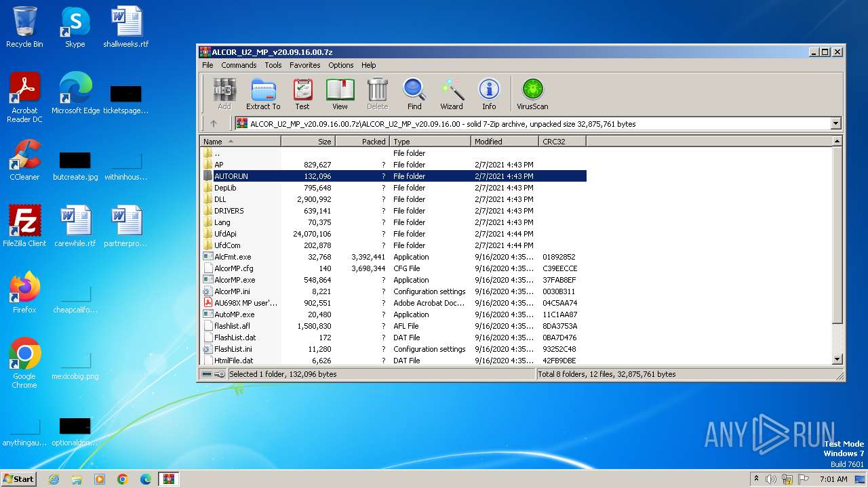Select the DRIVERS folder
868x488 pixels.
tap(229, 211)
